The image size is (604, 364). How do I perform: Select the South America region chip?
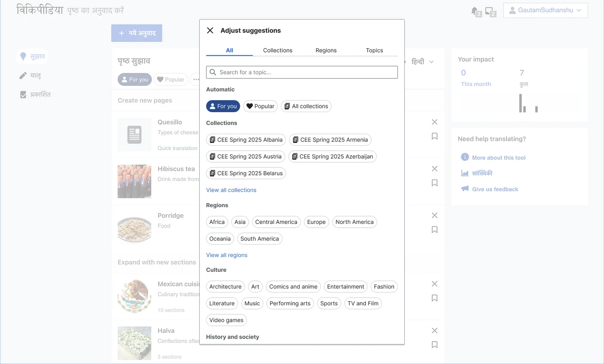point(260,239)
